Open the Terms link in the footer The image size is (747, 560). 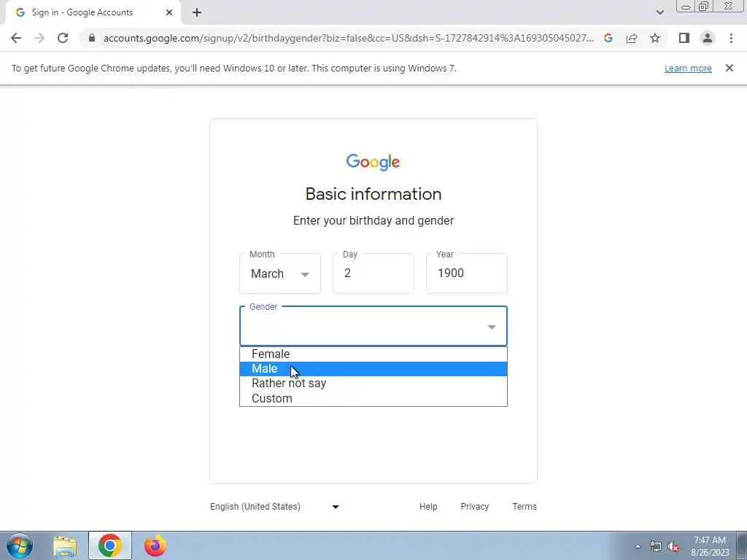(x=525, y=507)
